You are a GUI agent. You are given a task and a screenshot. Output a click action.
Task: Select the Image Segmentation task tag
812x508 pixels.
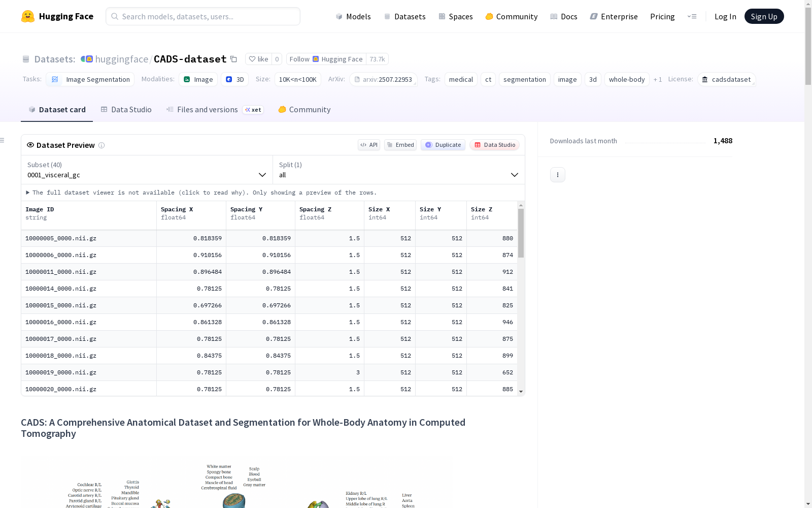pos(90,80)
